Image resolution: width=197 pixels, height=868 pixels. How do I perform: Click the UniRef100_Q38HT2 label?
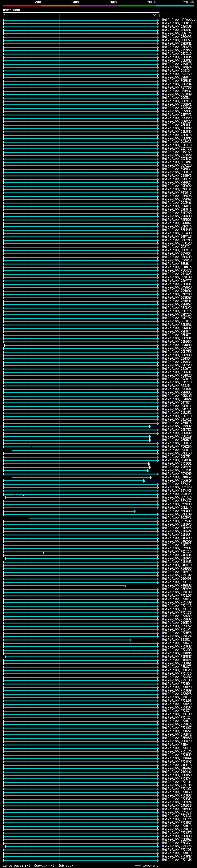coord(176,443)
